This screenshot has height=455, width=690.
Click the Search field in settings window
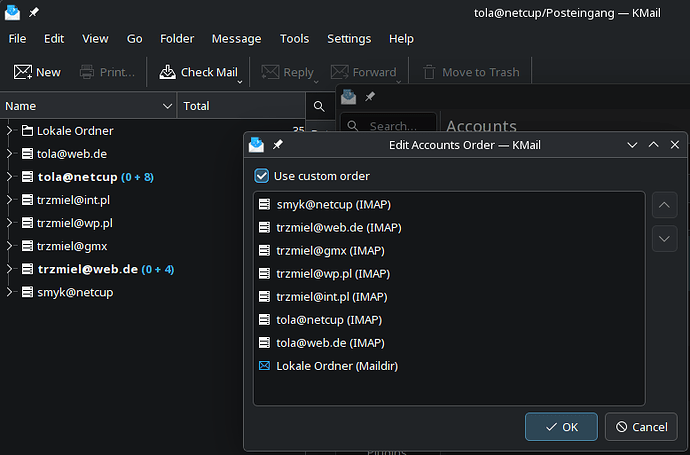[x=389, y=126]
